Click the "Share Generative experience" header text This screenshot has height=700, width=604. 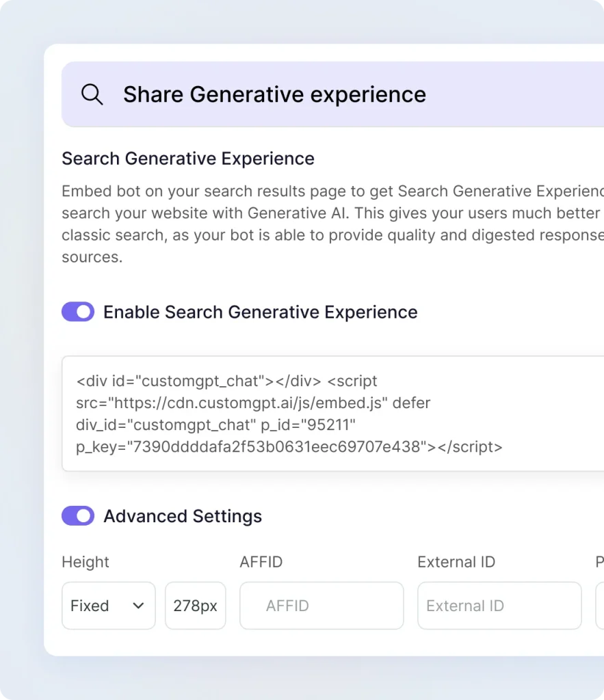pyautogui.click(x=274, y=94)
